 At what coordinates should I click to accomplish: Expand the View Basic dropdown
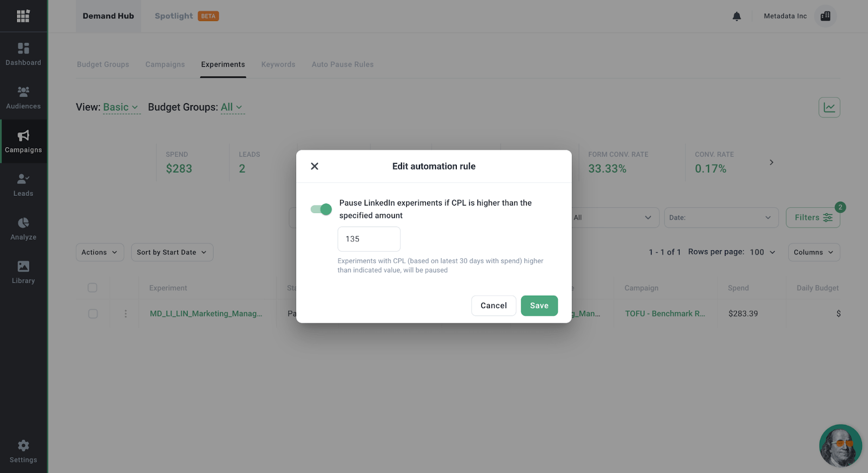coord(121,107)
